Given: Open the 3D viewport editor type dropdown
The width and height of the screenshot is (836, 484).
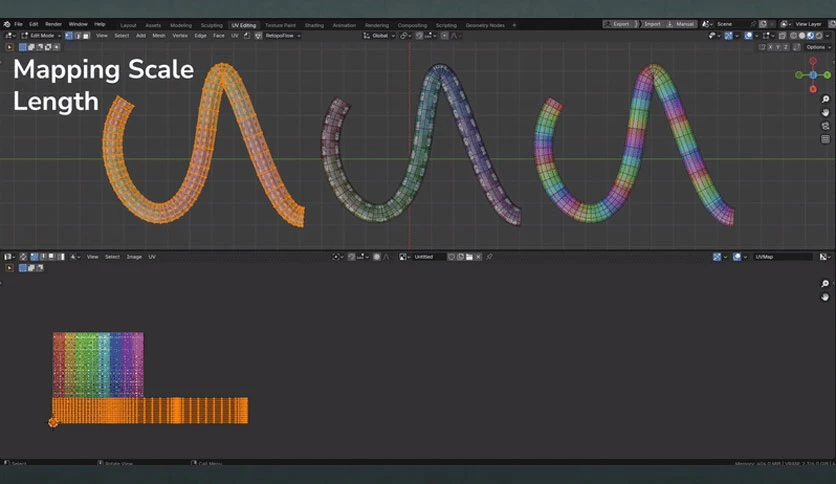Looking at the screenshot, I should (10, 36).
